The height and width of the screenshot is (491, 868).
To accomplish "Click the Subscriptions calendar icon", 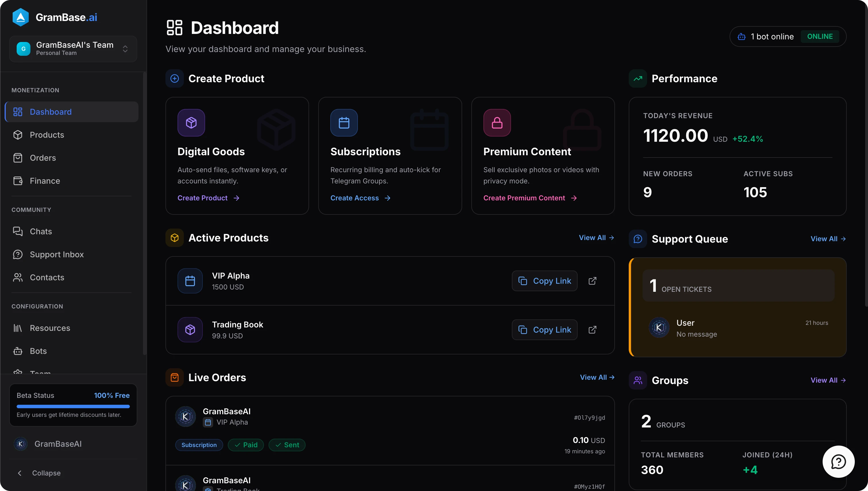I will click(344, 123).
